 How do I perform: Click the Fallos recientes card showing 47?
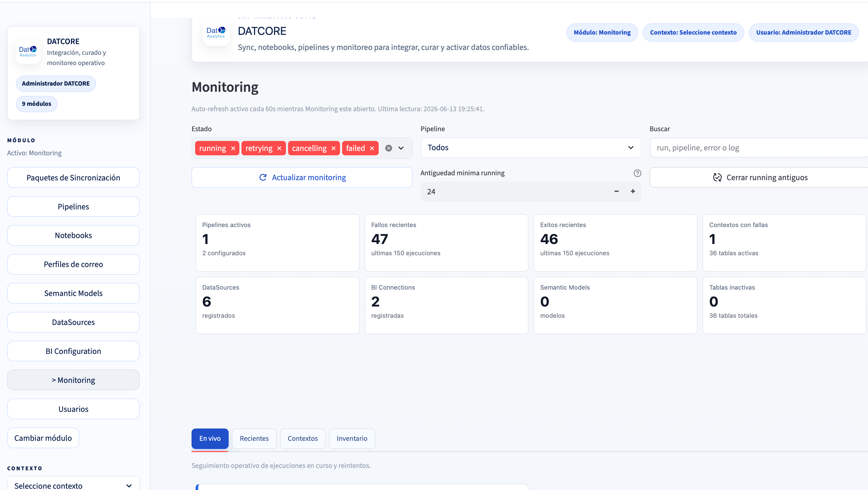click(446, 243)
